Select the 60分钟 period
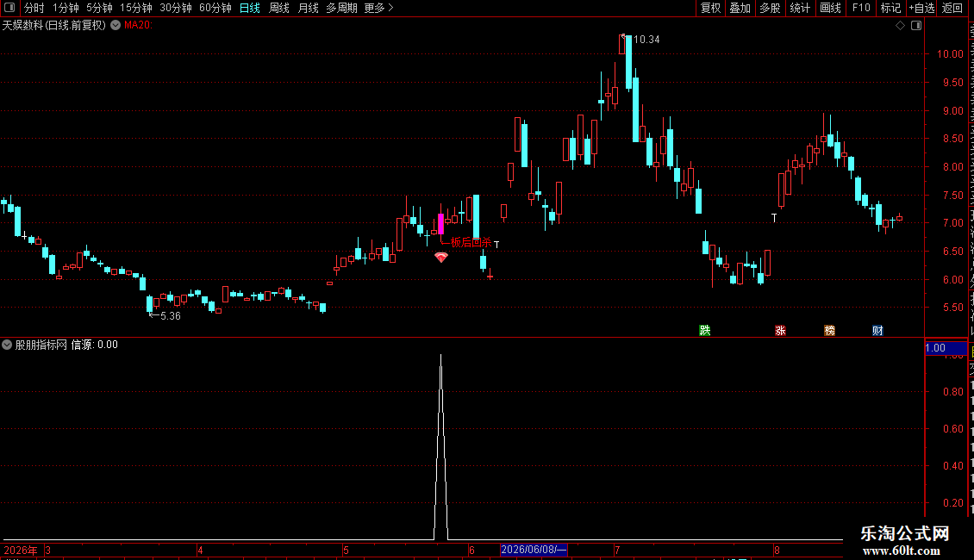The height and width of the screenshot is (560, 974). tap(215, 8)
